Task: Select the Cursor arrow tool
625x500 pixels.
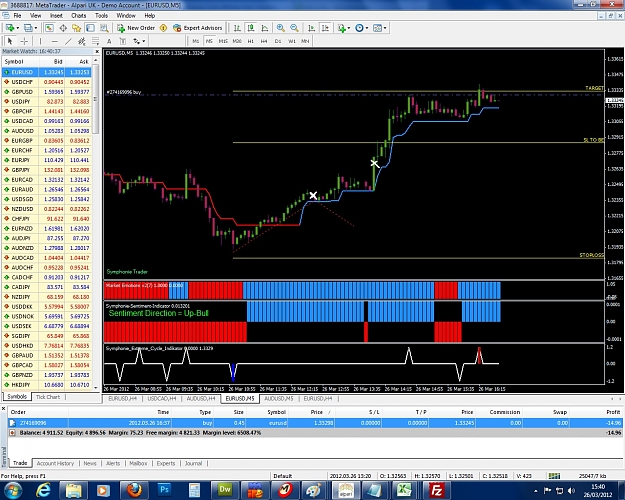Action: pyautogui.click(x=10, y=41)
